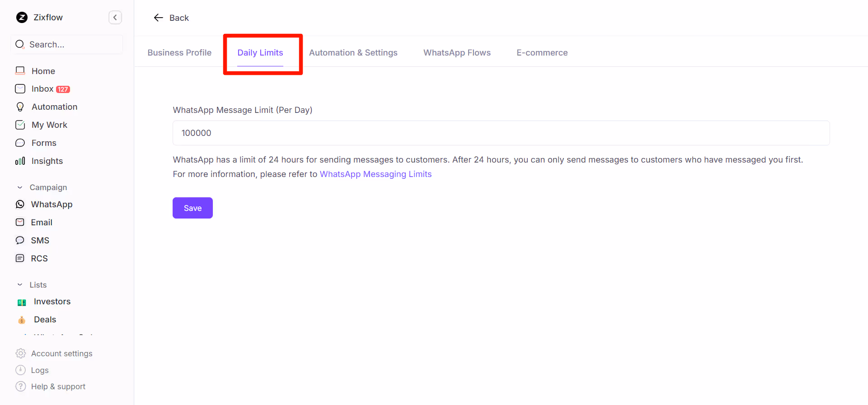The height and width of the screenshot is (405, 868).
Task: Open the WhatsApp Flows tab
Action: coord(457,52)
